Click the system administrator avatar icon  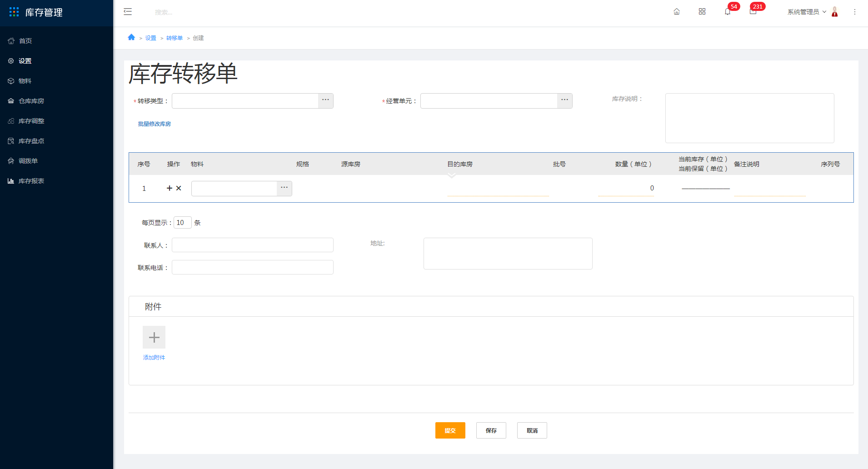pyautogui.click(x=835, y=12)
